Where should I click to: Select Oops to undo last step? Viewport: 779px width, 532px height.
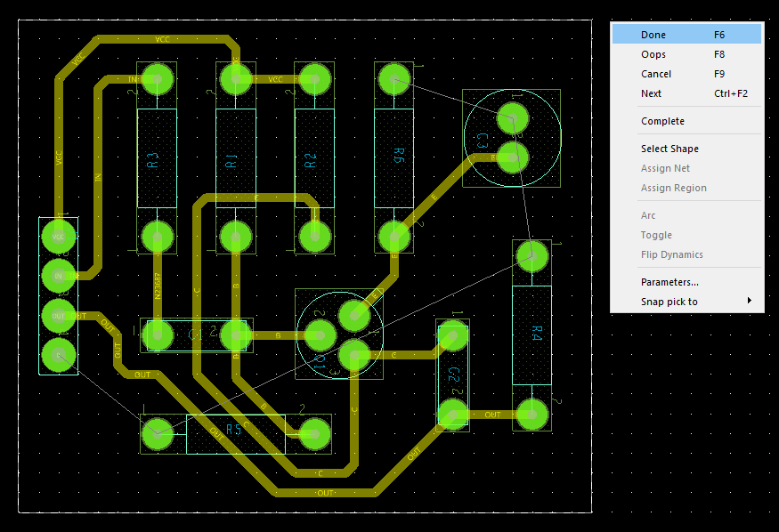tap(686, 54)
